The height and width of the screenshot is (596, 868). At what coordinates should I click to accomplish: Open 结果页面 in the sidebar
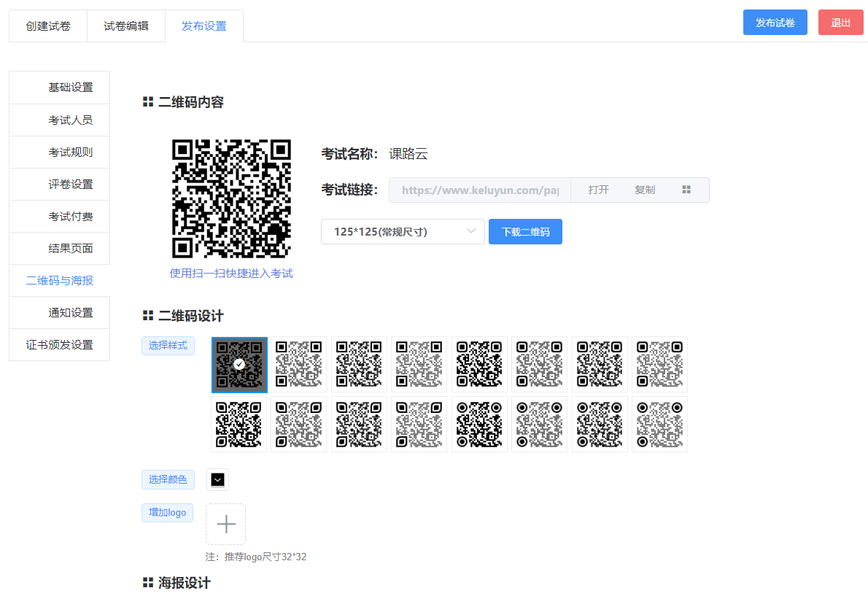(60, 249)
